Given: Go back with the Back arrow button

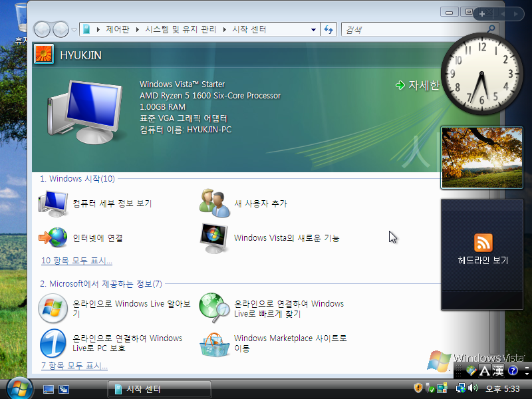Looking at the screenshot, I should [42, 29].
